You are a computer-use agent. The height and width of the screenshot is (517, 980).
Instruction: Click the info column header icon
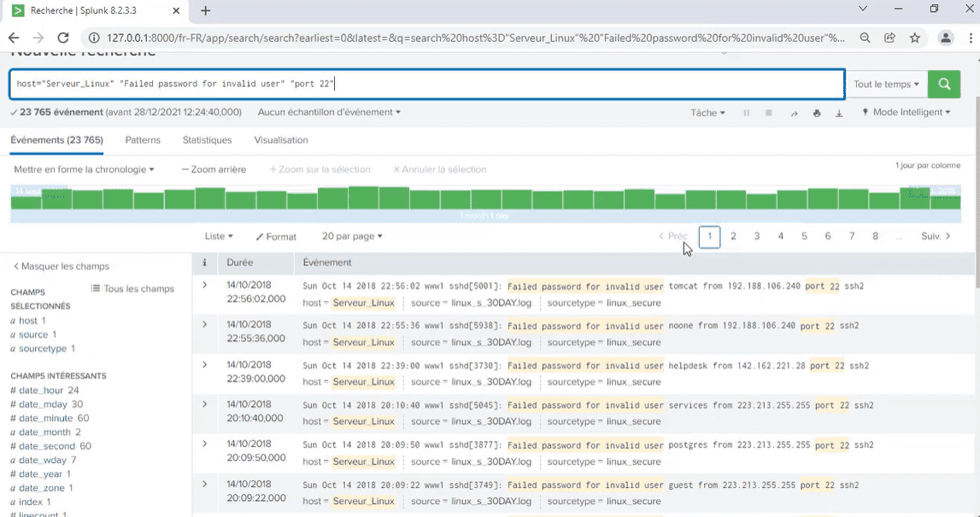click(x=204, y=262)
